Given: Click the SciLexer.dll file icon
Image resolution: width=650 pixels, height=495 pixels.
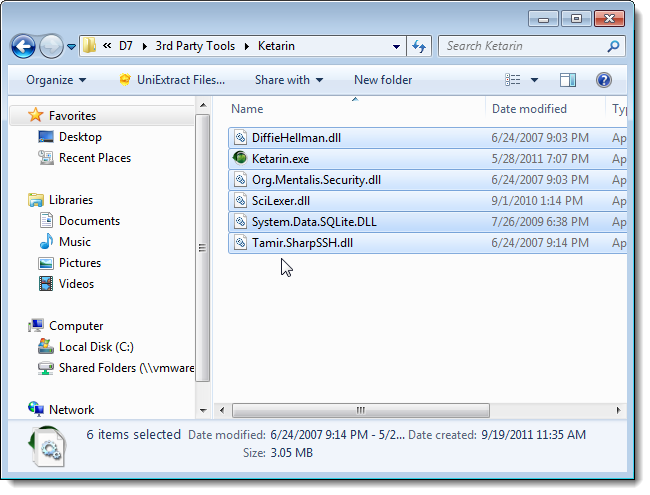Looking at the screenshot, I should tap(240, 201).
